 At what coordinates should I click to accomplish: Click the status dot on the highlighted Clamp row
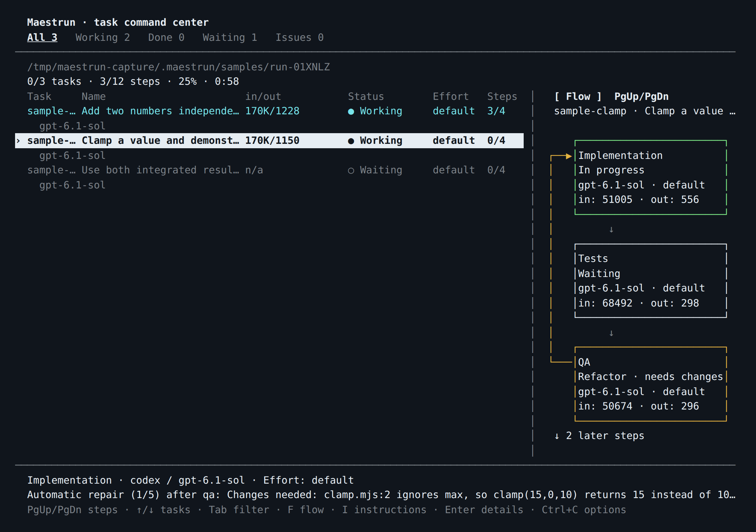pyautogui.click(x=351, y=141)
